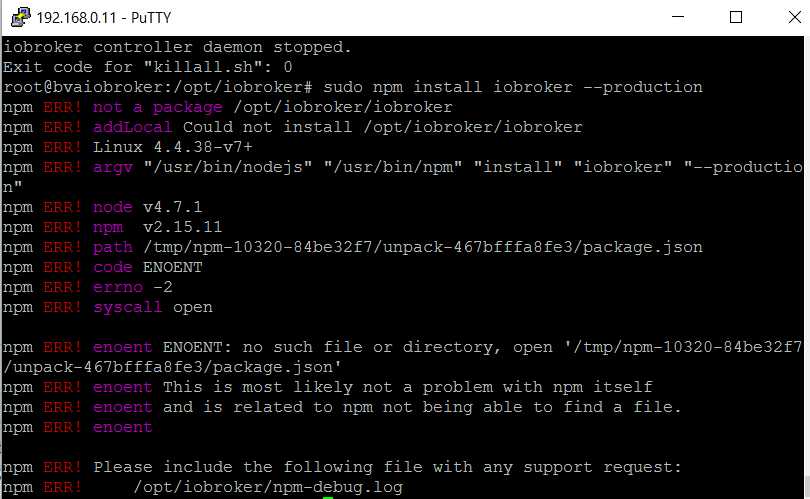810x499 pixels.
Task: Click the "syscall open" line
Action: point(152,307)
